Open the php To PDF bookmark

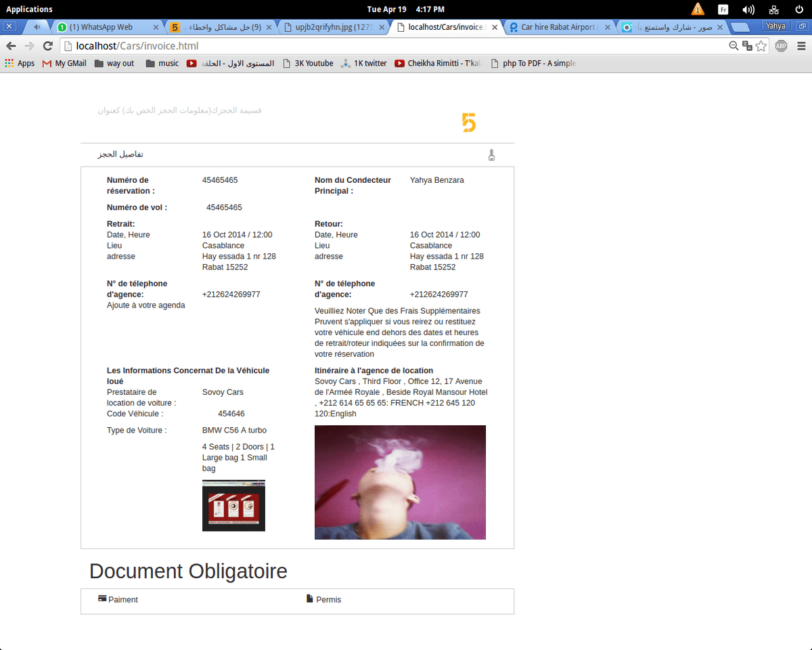coord(533,63)
